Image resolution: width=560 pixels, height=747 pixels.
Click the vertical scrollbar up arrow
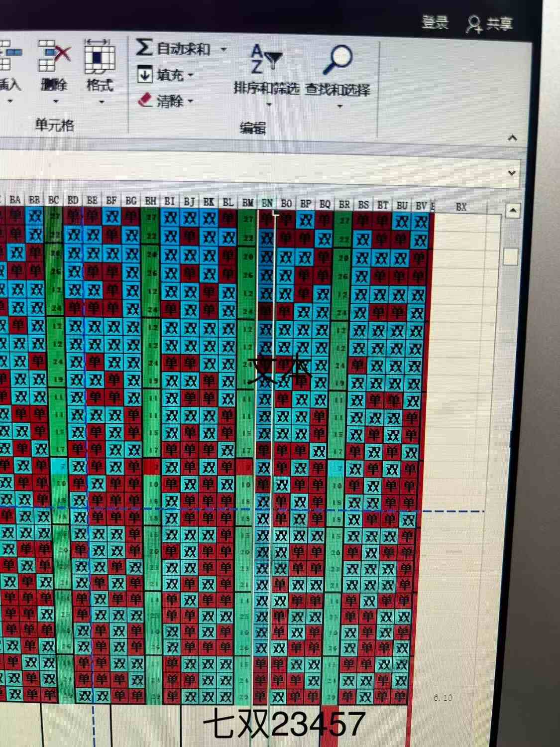pyautogui.click(x=513, y=211)
